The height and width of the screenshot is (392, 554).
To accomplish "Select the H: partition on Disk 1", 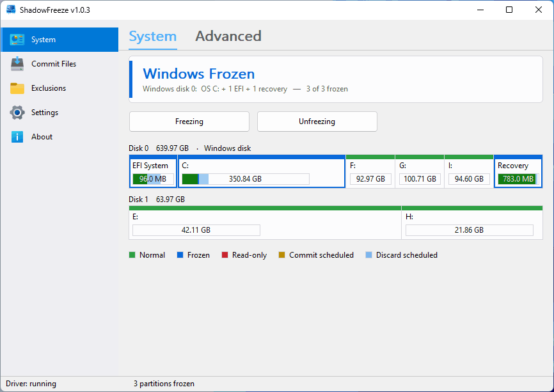I will click(472, 223).
